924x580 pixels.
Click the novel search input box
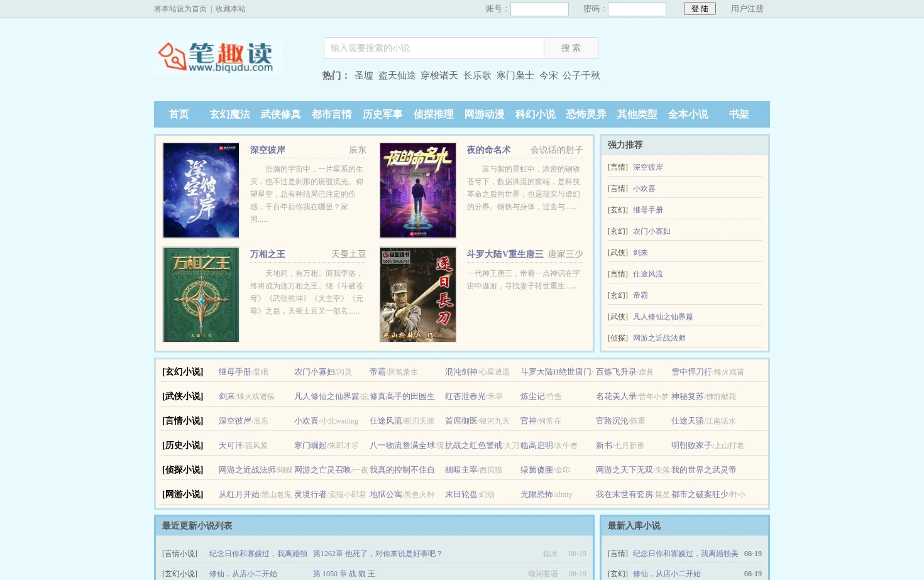tap(434, 48)
